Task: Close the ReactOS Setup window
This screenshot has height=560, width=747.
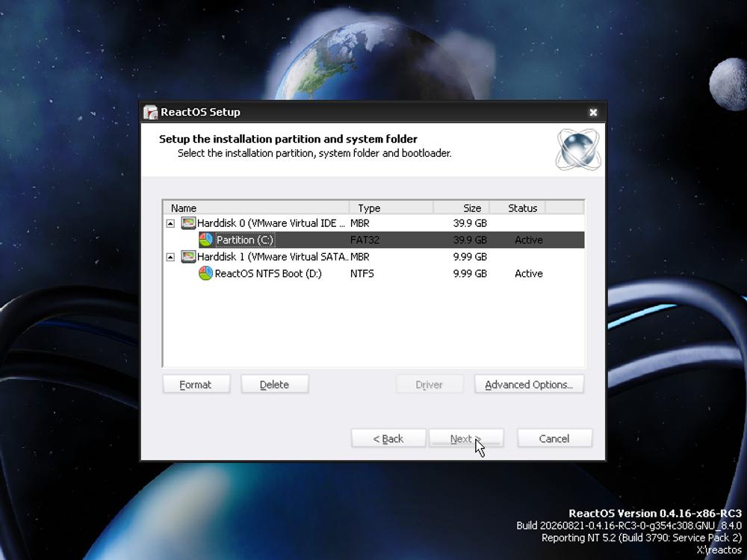Action: coord(593,113)
